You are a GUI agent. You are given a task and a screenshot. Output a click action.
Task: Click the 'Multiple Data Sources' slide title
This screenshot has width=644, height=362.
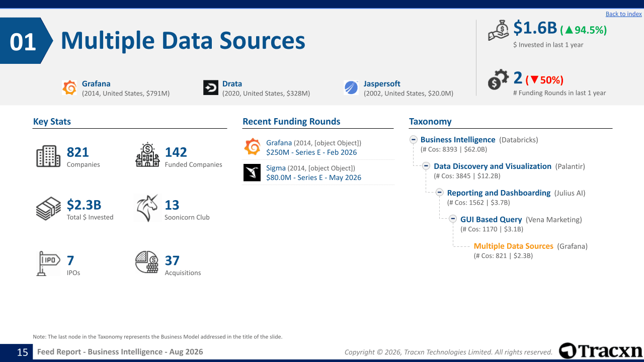pyautogui.click(x=183, y=41)
